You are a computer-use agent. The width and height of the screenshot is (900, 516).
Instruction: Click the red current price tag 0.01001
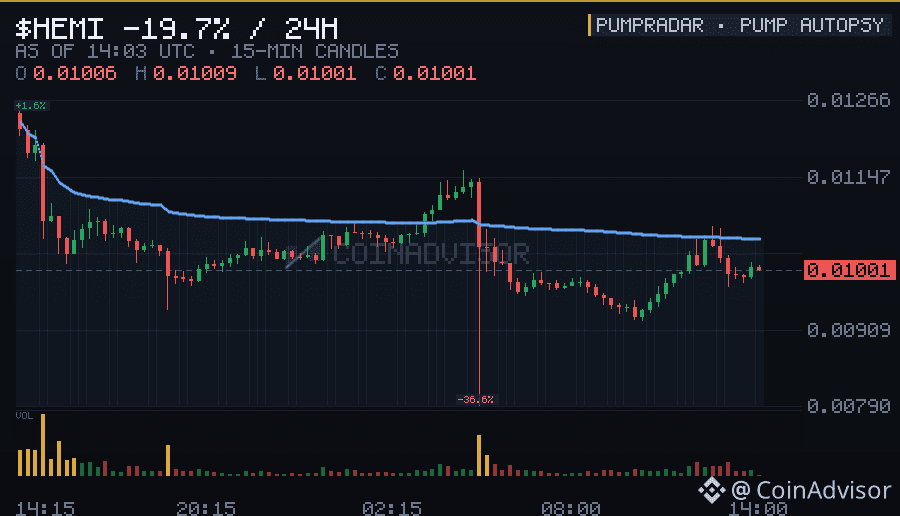pyautogui.click(x=849, y=270)
